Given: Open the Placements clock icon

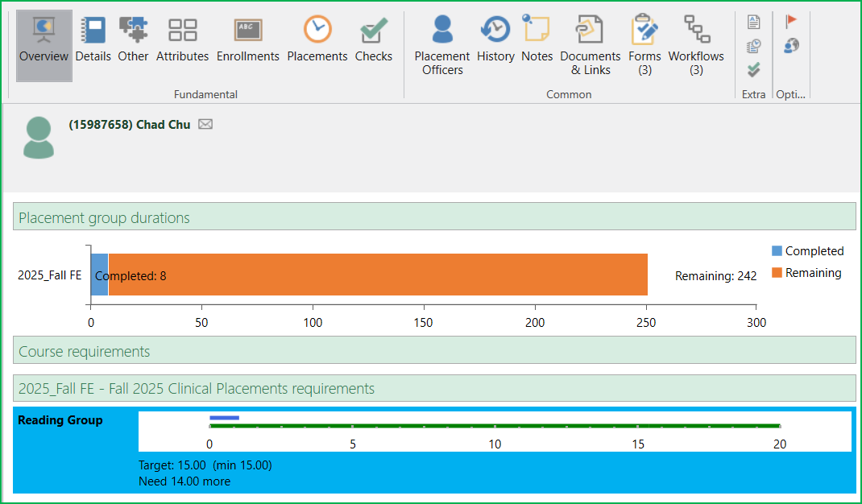Looking at the screenshot, I should 317,29.
